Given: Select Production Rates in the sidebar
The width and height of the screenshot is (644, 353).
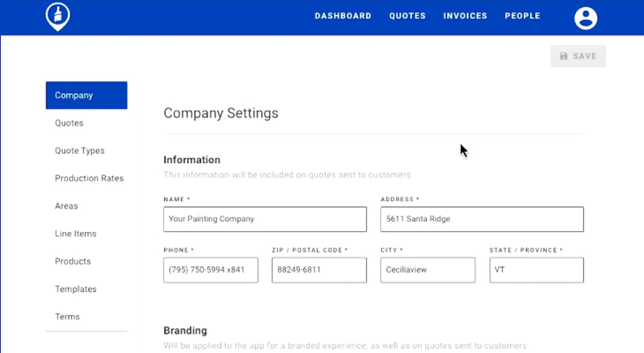Looking at the screenshot, I should tap(89, 178).
